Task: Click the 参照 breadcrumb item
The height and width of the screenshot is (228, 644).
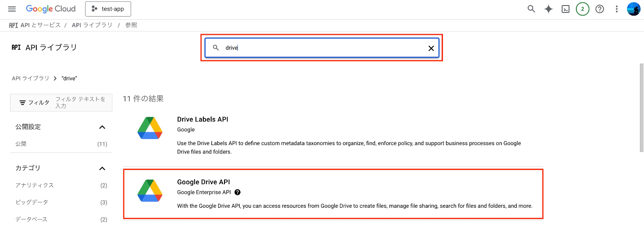Action: click(131, 25)
